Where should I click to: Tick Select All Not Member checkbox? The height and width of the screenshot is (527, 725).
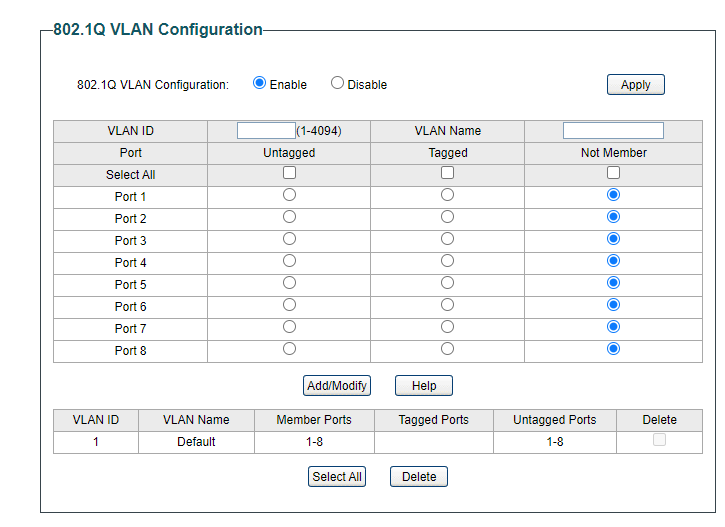click(613, 173)
